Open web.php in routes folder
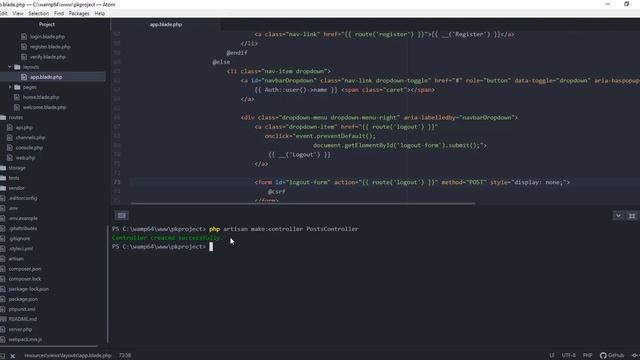Viewport: 640px width, 360px height. (25, 158)
